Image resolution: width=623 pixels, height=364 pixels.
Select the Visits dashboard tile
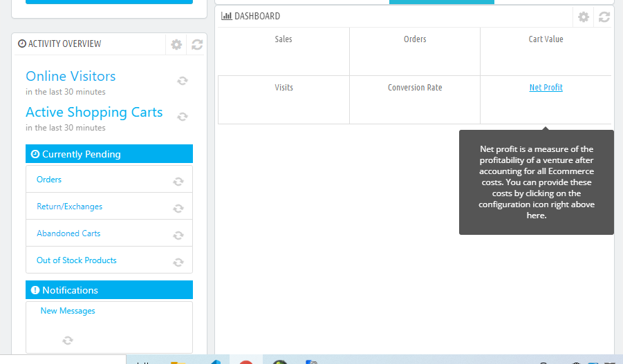(283, 99)
